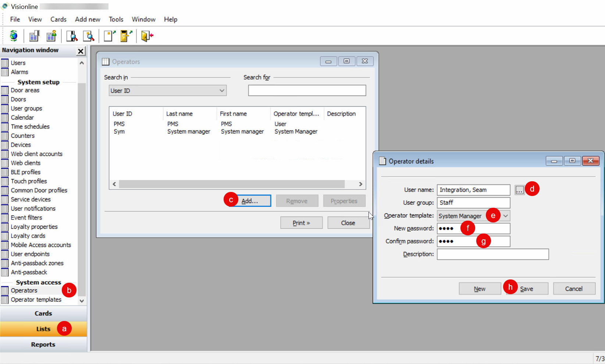Image resolution: width=605 pixels, height=364 pixels.
Task: Click the read card toolbar icon
Action: pyautogui.click(x=72, y=36)
